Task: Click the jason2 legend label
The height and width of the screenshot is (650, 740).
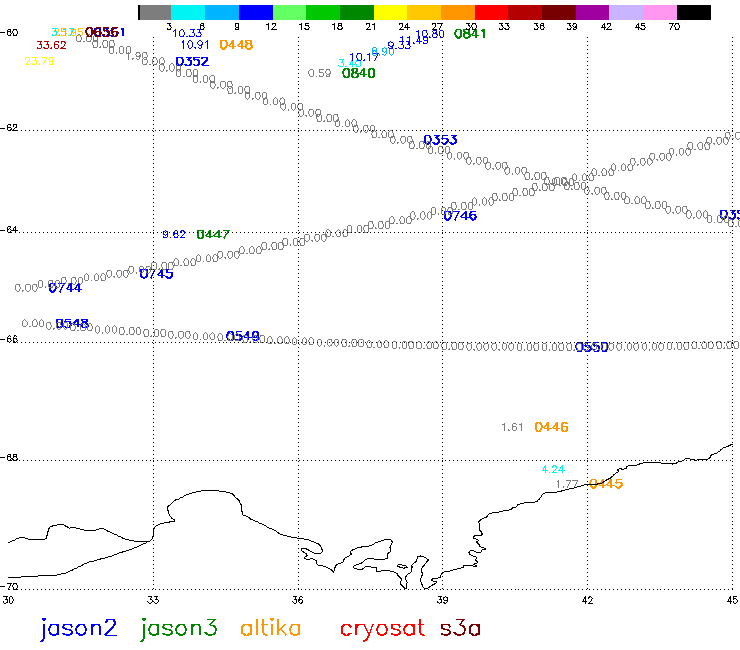Action: click(78, 629)
